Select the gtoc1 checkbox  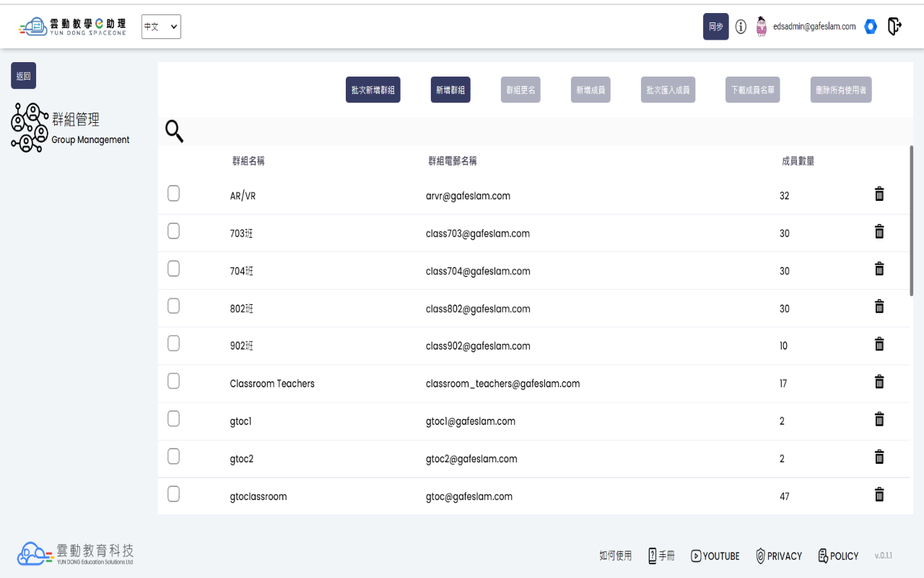(x=173, y=419)
